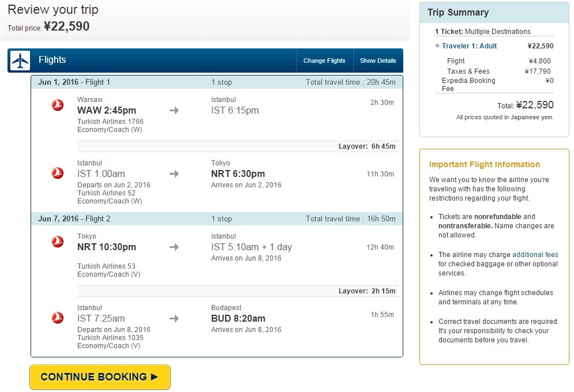Click the Flights section title
The width and height of the screenshot is (574, 392).
52,59
